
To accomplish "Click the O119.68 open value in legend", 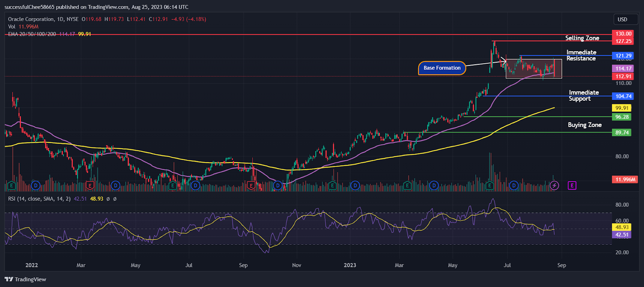I will click(91, 19).
